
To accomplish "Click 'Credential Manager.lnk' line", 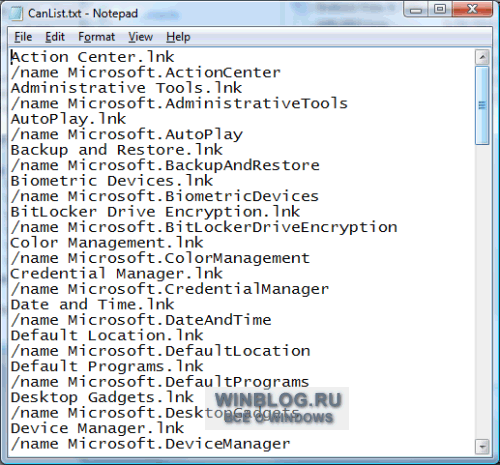I will (116, 274).
